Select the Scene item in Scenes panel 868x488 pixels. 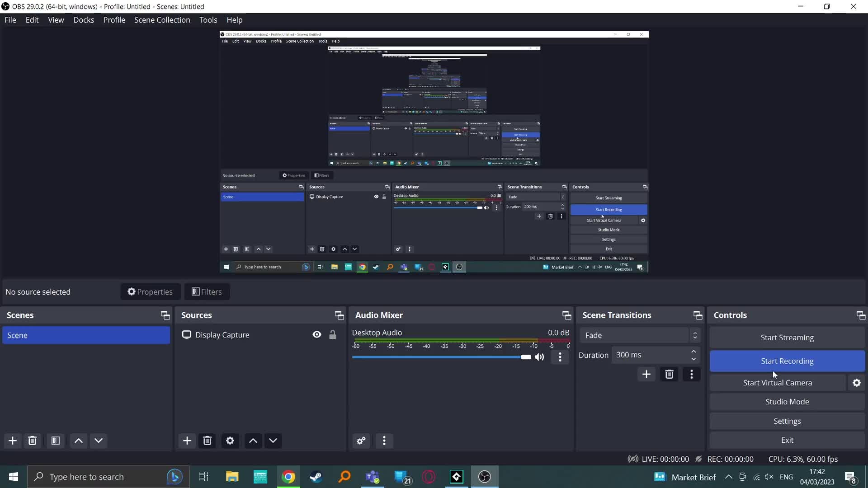click(x=86, y=335)
